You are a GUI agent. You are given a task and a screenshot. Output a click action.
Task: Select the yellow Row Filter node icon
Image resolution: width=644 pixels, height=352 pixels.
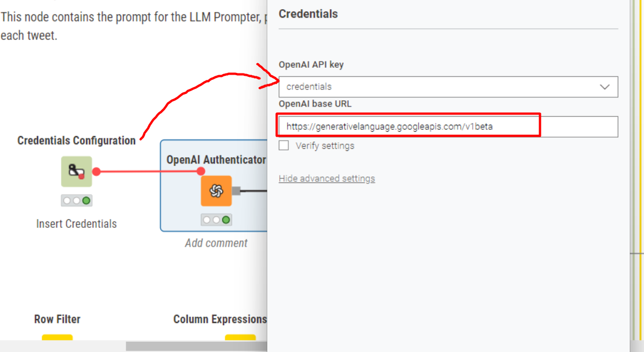pos(57,338)
